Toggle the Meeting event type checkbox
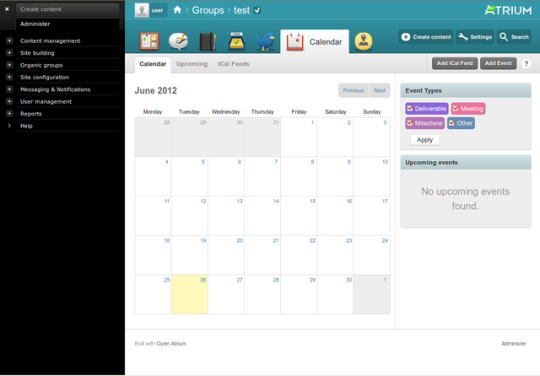 pos(456,108)
